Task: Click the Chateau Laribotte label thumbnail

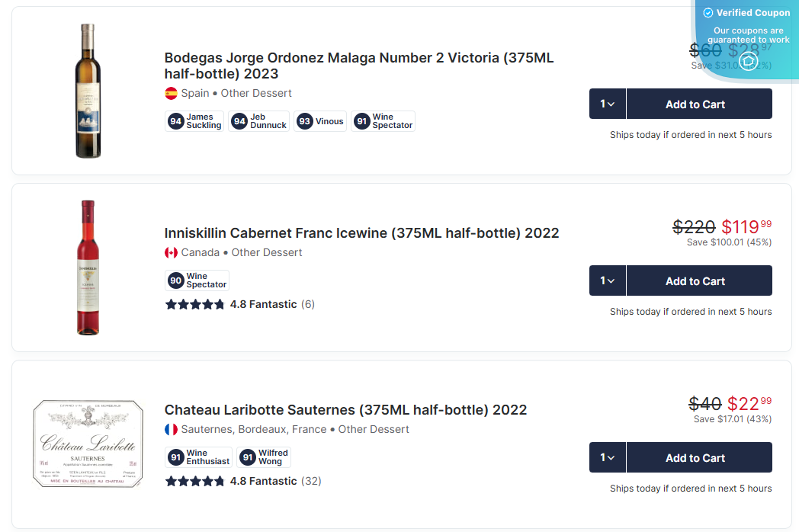Action: pyautogui.click(x=88, y=444)
